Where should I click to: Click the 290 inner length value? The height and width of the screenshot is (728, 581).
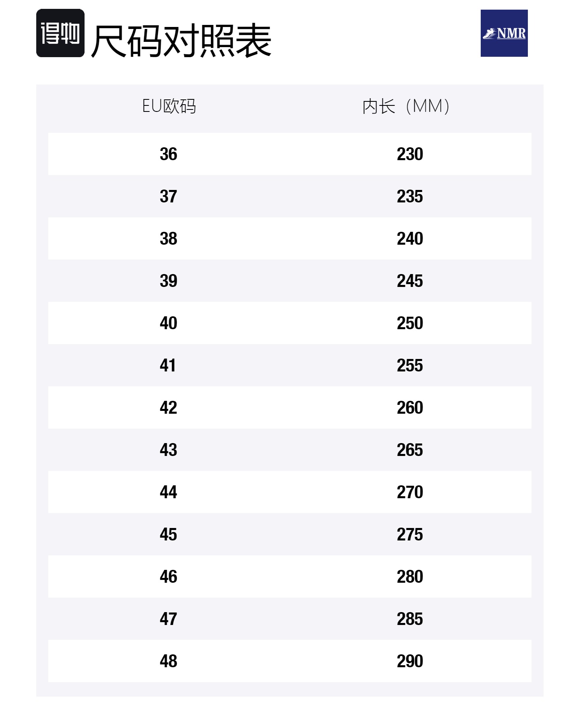click(x=410, y=661)
